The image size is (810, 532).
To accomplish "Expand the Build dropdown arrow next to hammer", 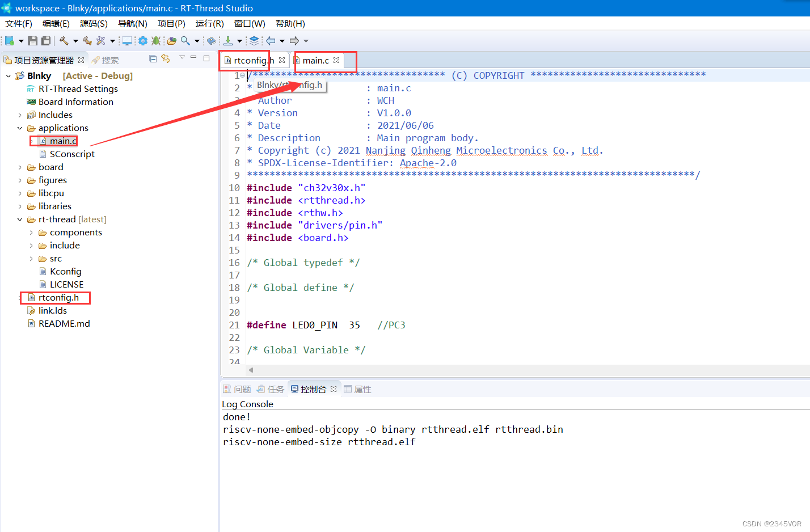I will [75, 40].
